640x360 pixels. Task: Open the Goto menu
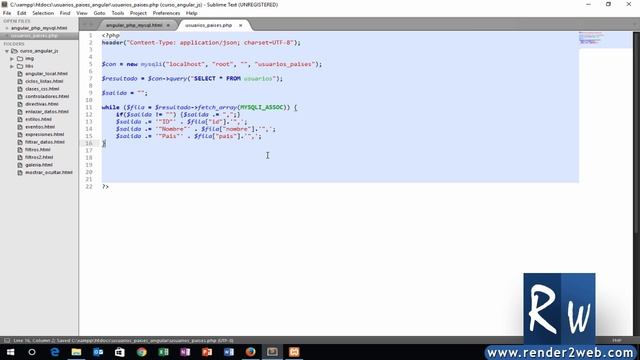point(99,13)
